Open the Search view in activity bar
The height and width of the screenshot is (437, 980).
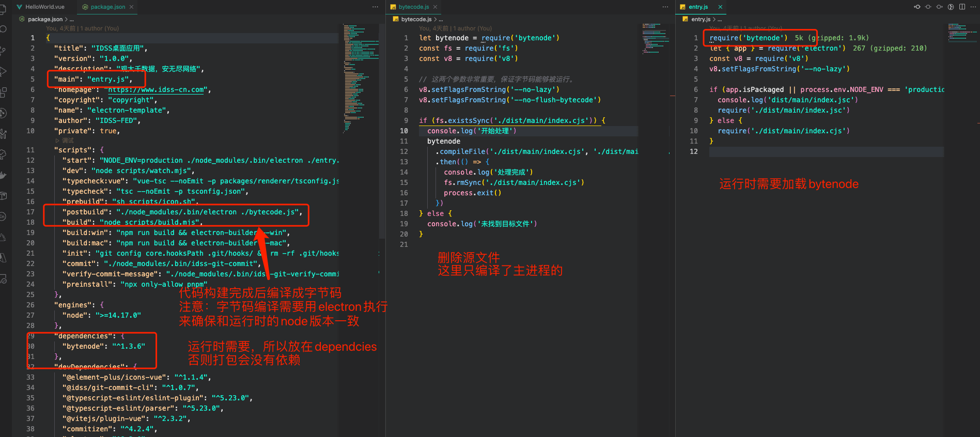3,29
